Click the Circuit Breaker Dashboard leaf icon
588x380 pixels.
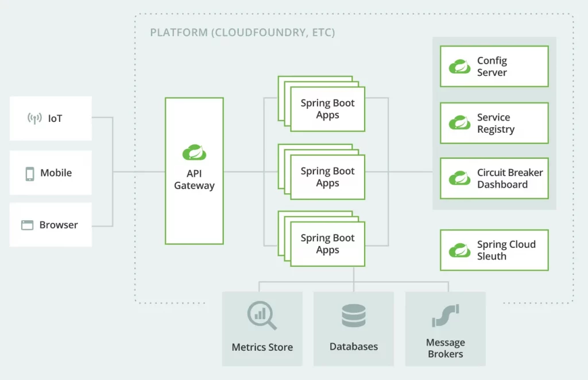(459, 178)
